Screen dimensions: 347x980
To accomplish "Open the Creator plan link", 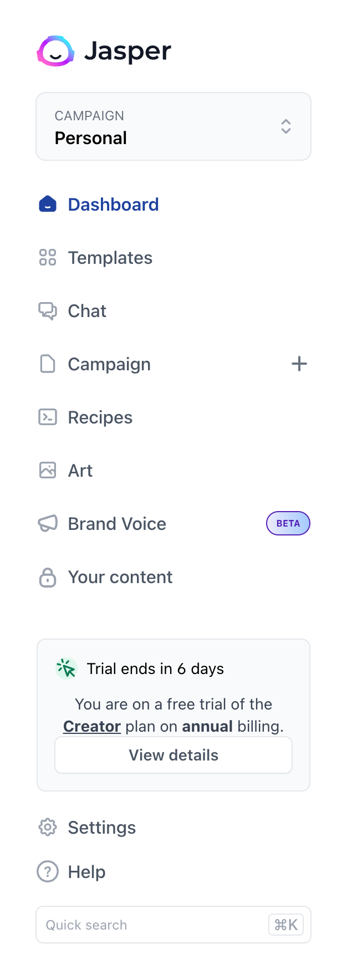I will pos(91,726).
